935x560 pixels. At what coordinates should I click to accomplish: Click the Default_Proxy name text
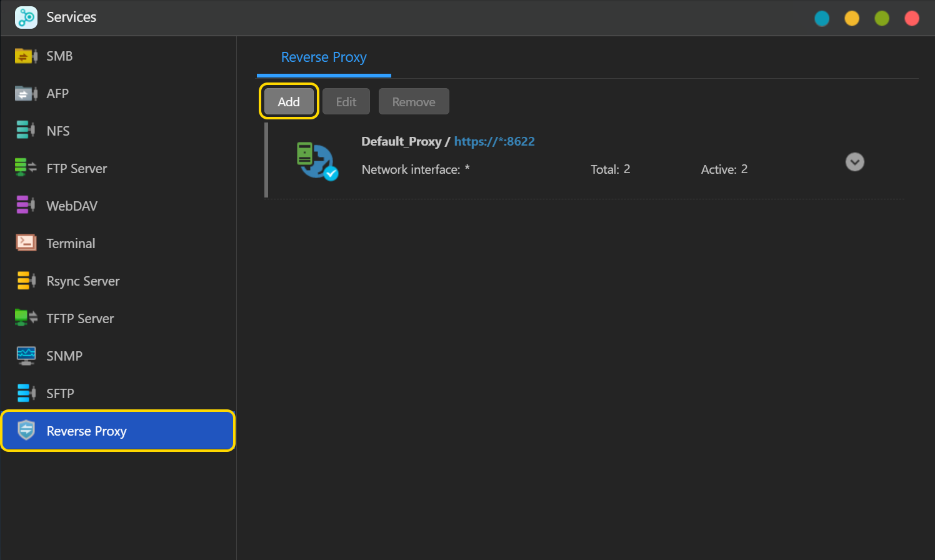point(401,141)
